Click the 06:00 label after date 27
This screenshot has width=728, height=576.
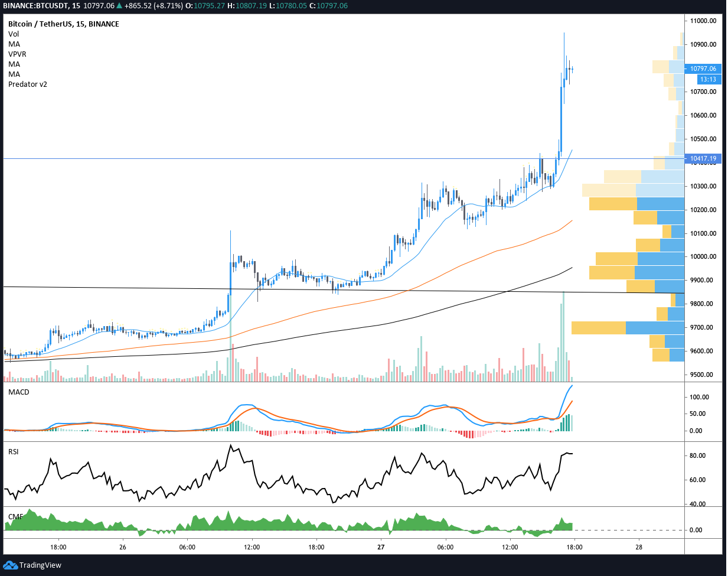(445, 547)
